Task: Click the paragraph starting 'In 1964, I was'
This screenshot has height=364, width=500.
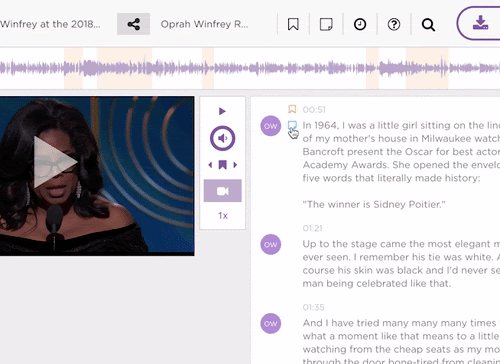Action: [401, 152]
